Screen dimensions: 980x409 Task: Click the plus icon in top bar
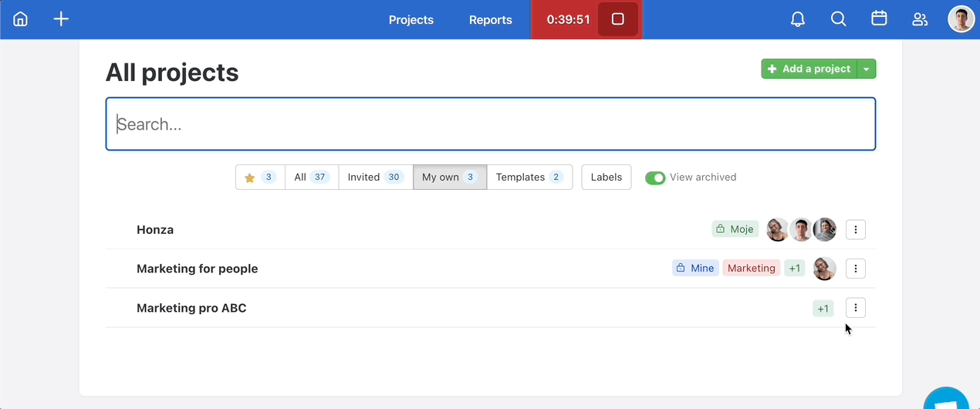pyautogui.click(x=61, y=19)
